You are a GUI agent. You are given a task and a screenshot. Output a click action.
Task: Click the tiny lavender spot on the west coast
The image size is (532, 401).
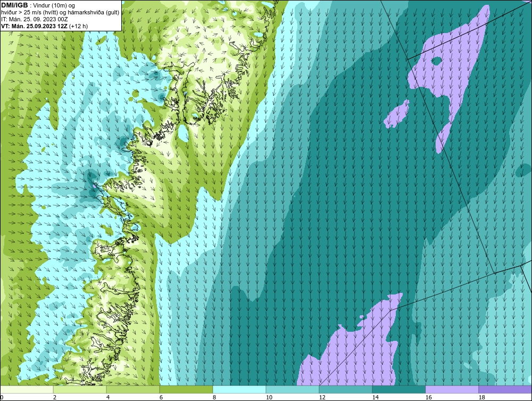(x=94, y=186)
